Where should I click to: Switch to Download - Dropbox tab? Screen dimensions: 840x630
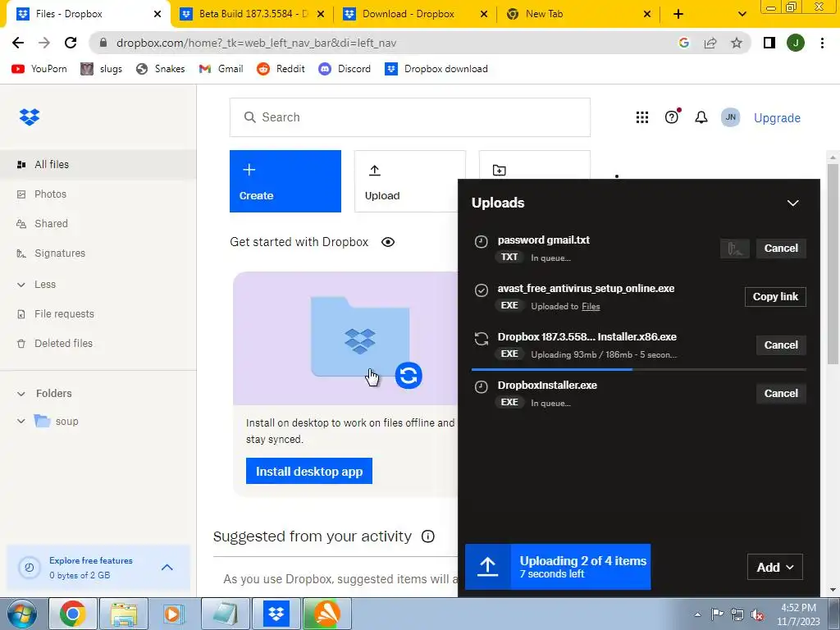[416, 14]
